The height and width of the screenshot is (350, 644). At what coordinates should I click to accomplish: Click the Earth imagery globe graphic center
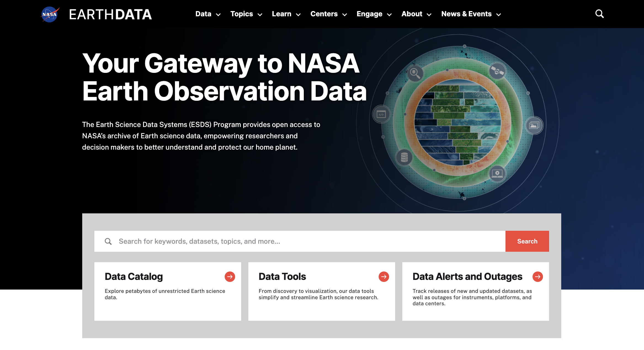pyautogui.click(x=458, y=122)
